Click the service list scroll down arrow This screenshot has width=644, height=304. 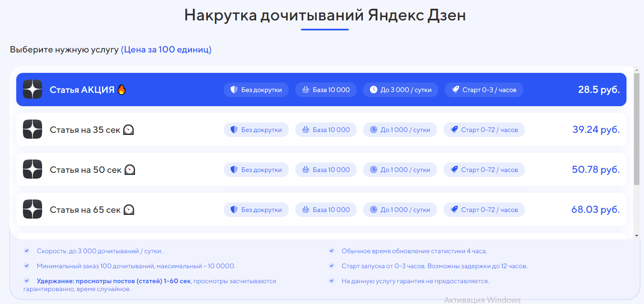(x=637, y=236)
